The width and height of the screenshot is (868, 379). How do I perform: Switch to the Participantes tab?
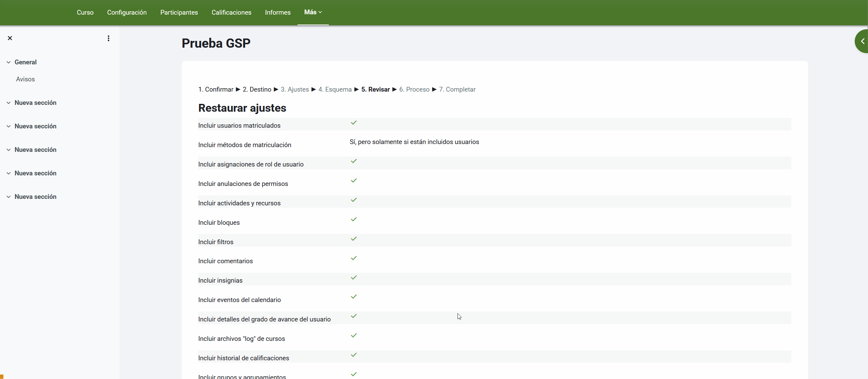[x=179, y=13]
